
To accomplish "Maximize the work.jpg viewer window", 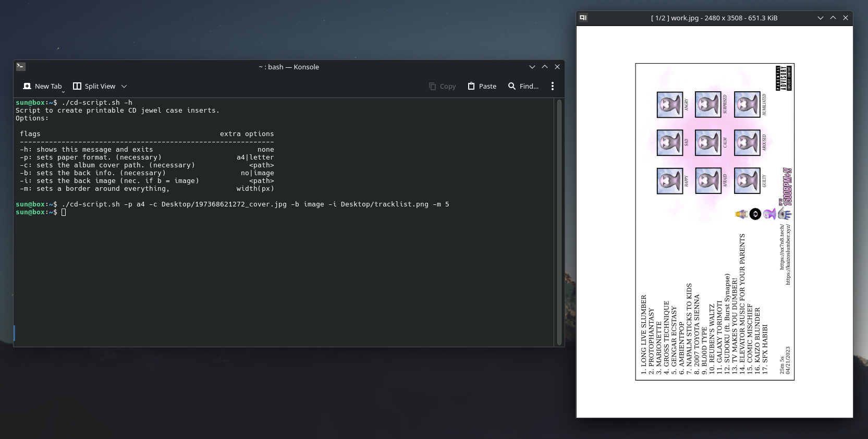I will click(833, 18).
